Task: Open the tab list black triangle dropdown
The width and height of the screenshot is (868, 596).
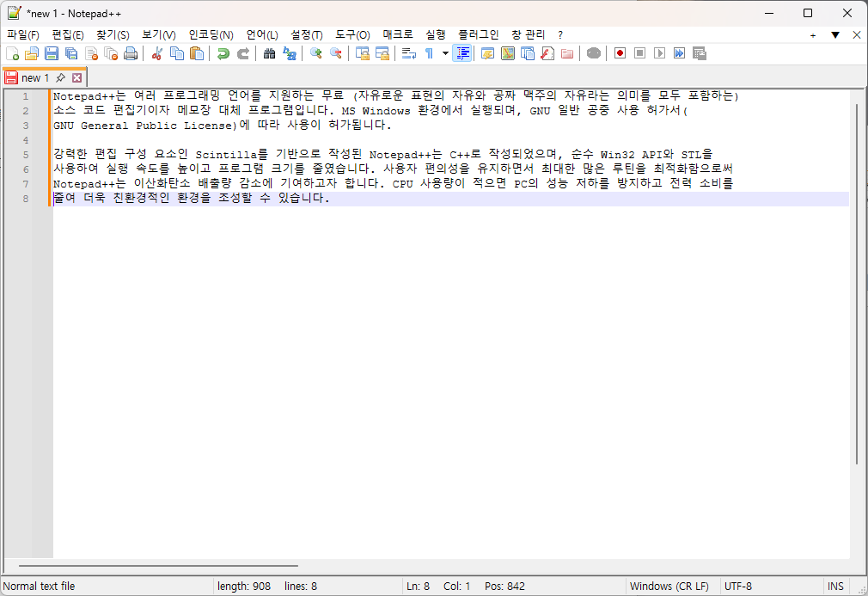Action: pyautogui.click(x=835, y=35)
